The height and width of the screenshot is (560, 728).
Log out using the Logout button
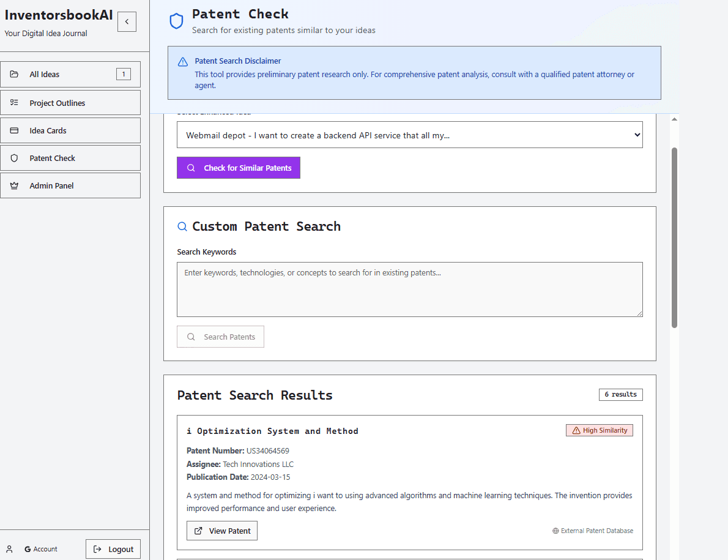pyautogui.click(x=113, y=549)
